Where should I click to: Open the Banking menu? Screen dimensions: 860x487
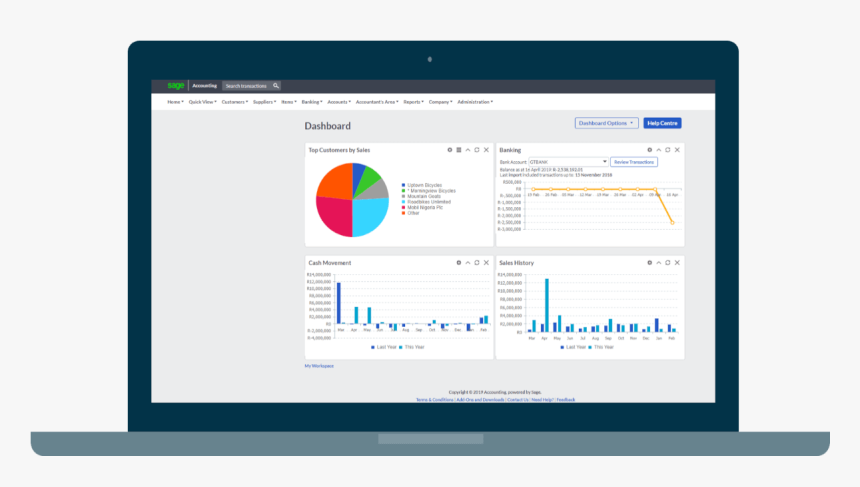(312, 102)
